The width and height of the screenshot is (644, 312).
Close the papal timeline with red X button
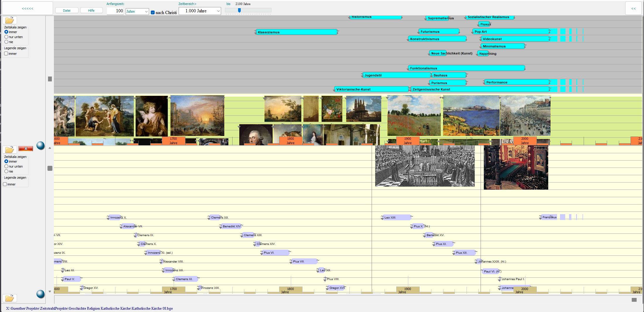26,149
